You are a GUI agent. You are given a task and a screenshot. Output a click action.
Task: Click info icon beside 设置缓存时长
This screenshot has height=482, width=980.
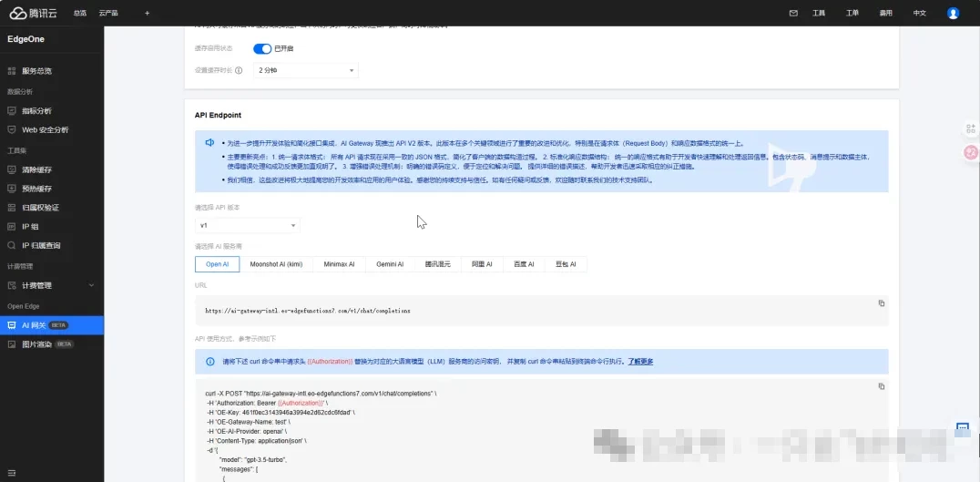tap(239, 71)
